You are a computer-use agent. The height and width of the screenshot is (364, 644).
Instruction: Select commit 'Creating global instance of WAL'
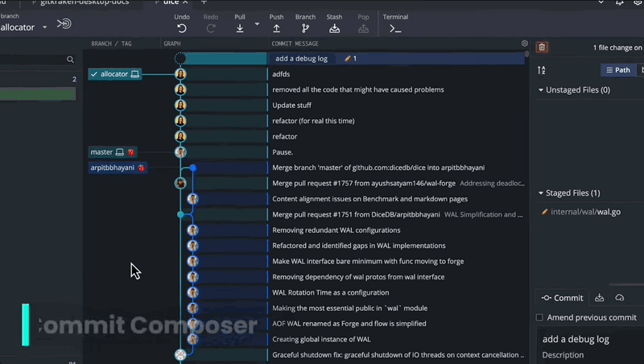click(x=321, y=339)
